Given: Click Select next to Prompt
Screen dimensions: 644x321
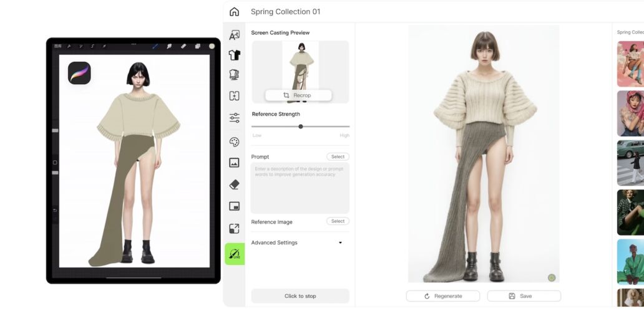Looking at the screenshot, I should click(x=338, y=157).
